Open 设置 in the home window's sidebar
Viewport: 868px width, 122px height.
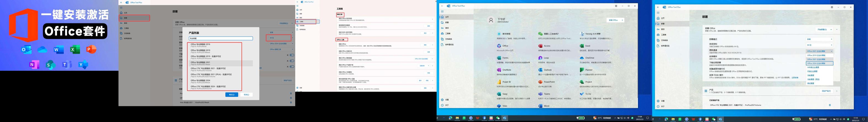point(456,100)
